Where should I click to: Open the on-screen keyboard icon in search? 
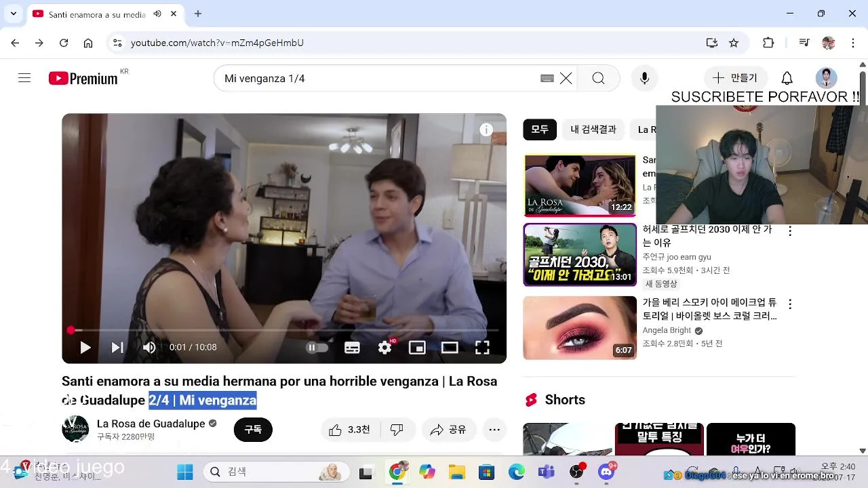click(547, 79)
